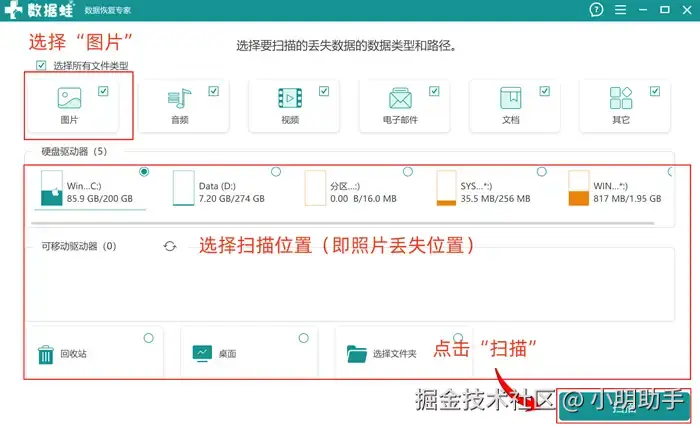Screen dimensions: 700x428
Task: Select the 其它 grid shapes icon
Action: [621, 98]
